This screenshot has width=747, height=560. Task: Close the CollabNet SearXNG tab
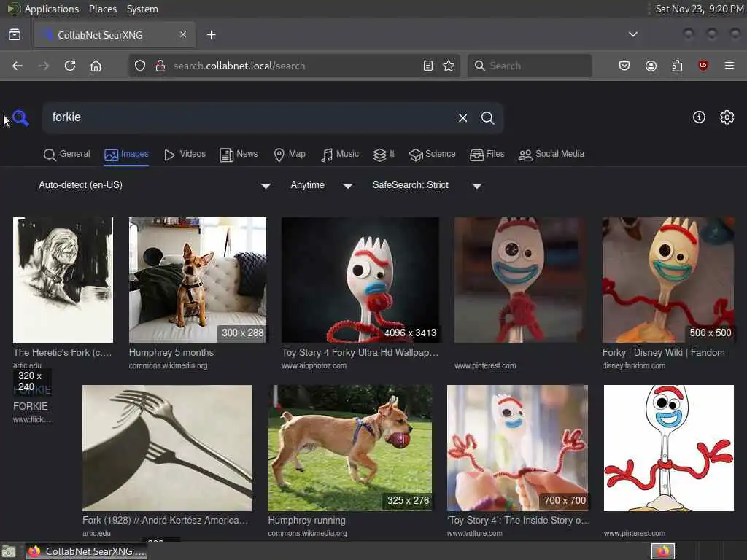tap(183, 34)
